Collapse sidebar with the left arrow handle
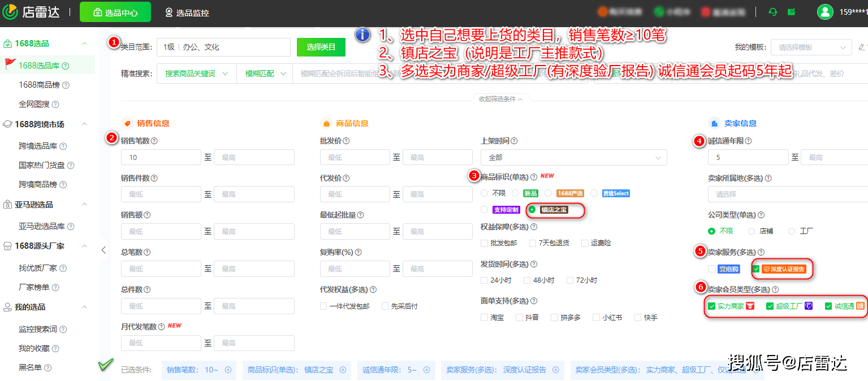 point(103,250)
